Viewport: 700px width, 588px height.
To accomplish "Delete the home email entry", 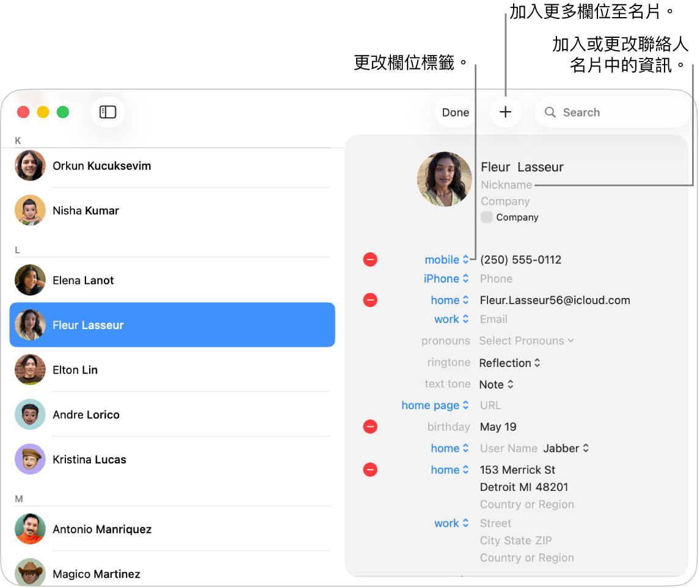I will point(370,300).
